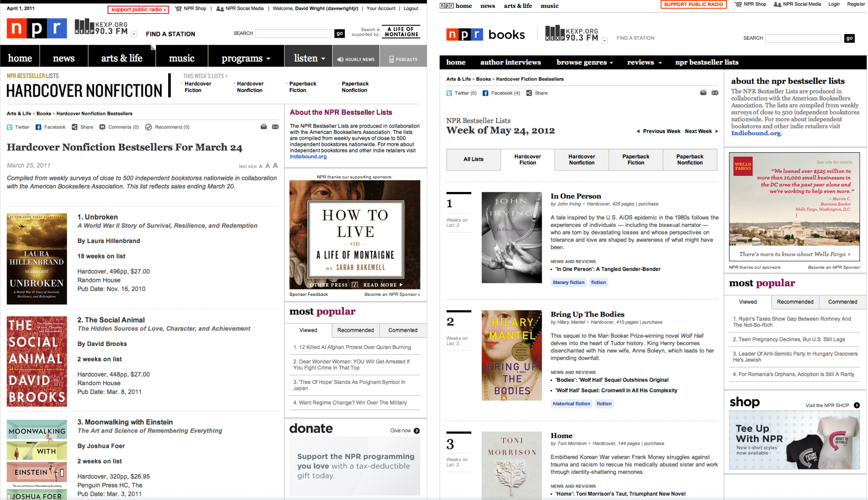Click the Recommend (0) checkmark icon
The image size is (868, 500).
(x=148, y=127)
